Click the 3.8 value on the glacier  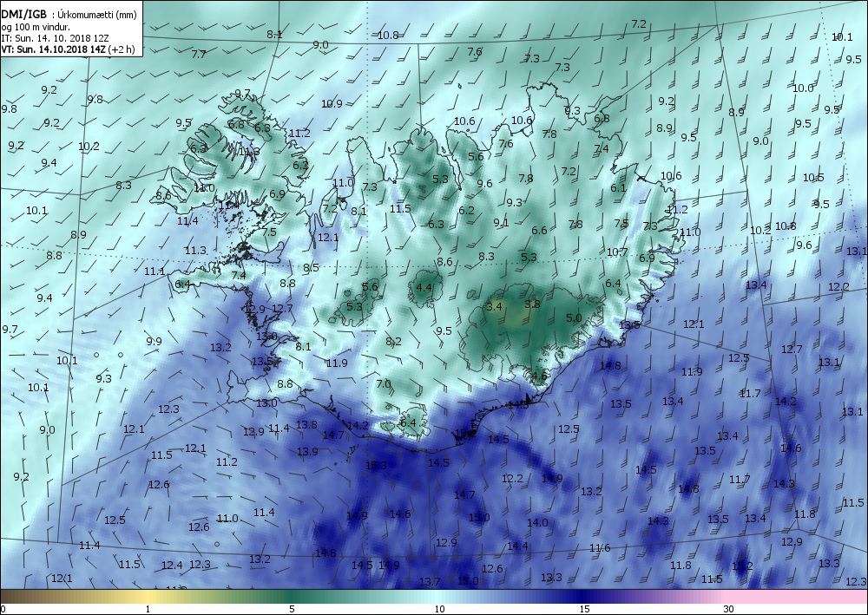pos(532,304)
